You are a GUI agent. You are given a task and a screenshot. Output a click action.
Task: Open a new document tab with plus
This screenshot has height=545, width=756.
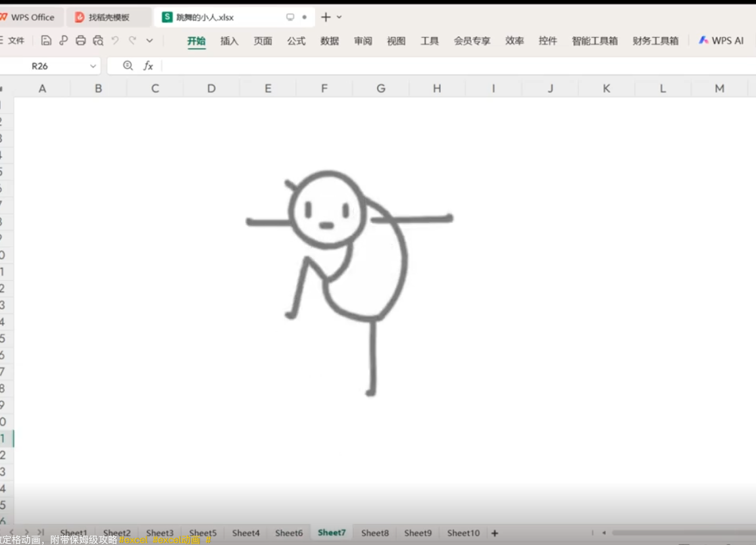(x=326, y=17)
